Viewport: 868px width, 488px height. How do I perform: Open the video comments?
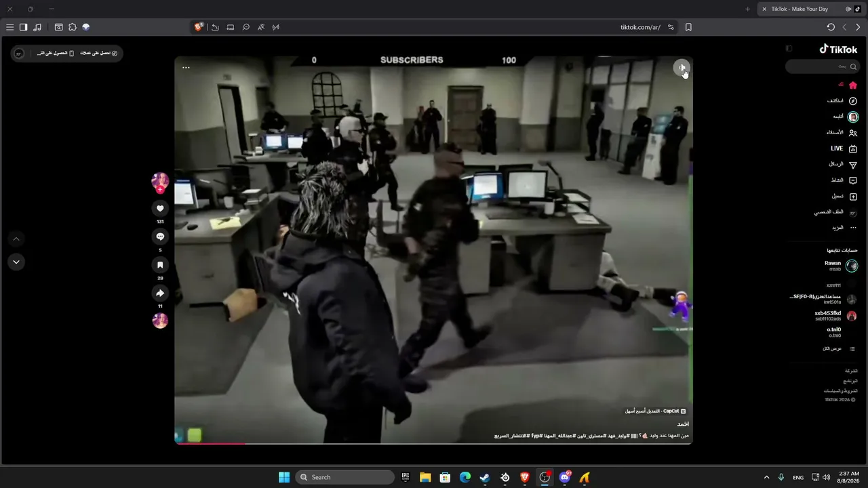pyautogui.click(x=160, y=237)
